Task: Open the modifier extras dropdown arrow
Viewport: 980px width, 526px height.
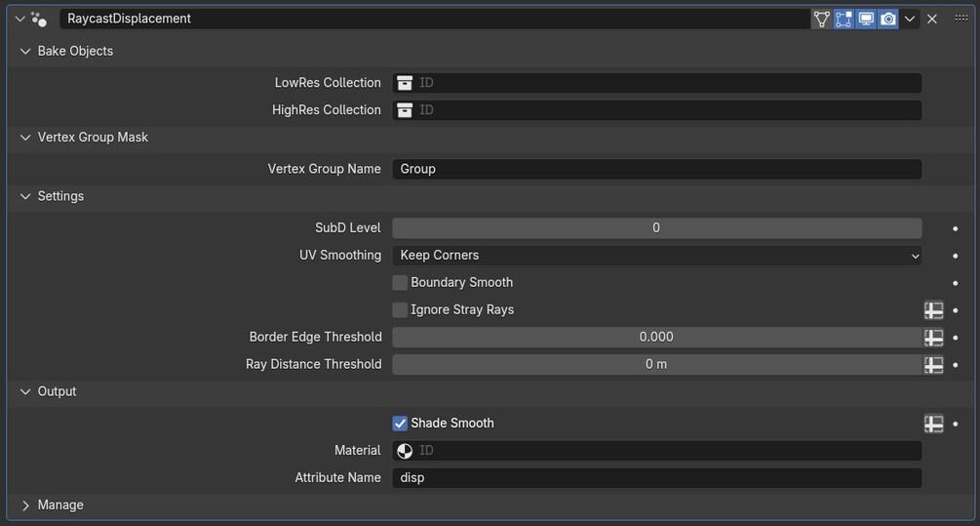Action: 910,19
